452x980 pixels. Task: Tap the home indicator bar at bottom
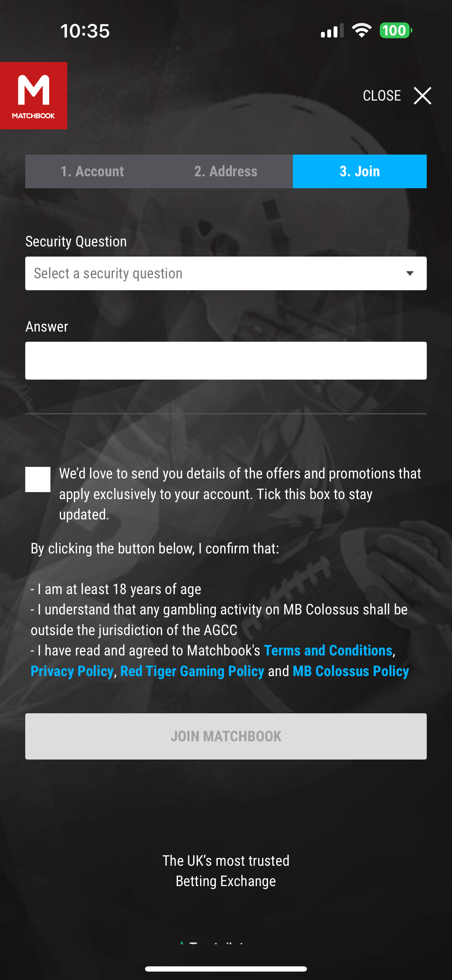226,968
